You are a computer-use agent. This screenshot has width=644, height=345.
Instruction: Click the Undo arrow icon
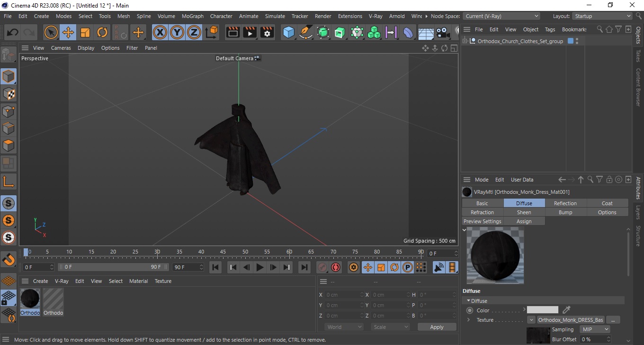(x=13, y=33)
